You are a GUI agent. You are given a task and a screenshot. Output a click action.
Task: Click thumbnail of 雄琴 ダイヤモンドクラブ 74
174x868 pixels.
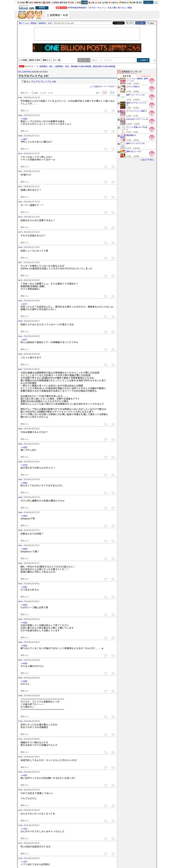pyautogui.click(x=123, y=105)
